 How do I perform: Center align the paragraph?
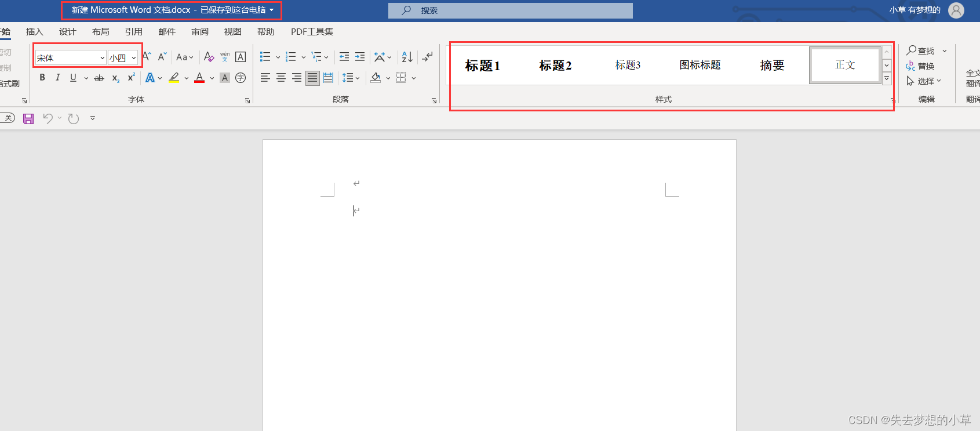(x=281, y=78)
